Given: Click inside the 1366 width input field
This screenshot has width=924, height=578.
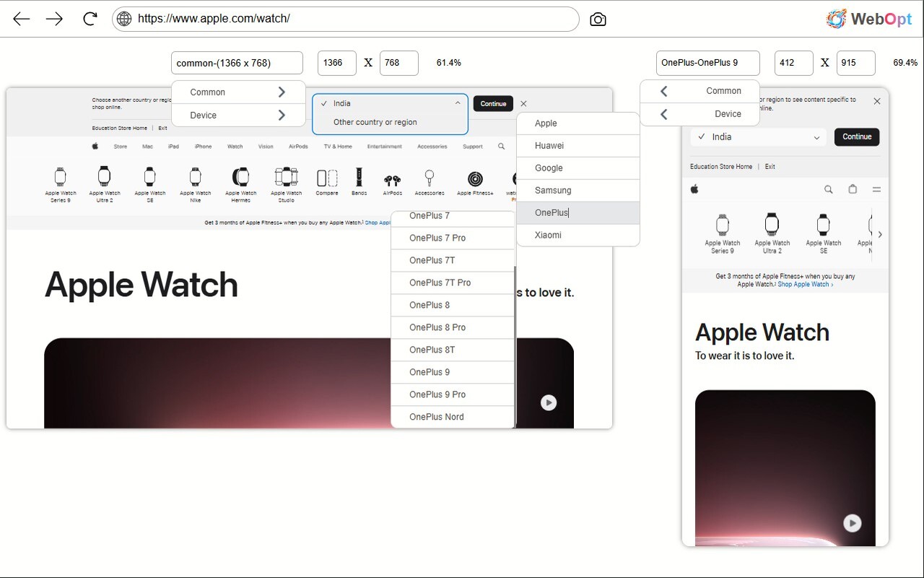Looking at the screenshot, I should pyautogui.click(x=336, y=63).
